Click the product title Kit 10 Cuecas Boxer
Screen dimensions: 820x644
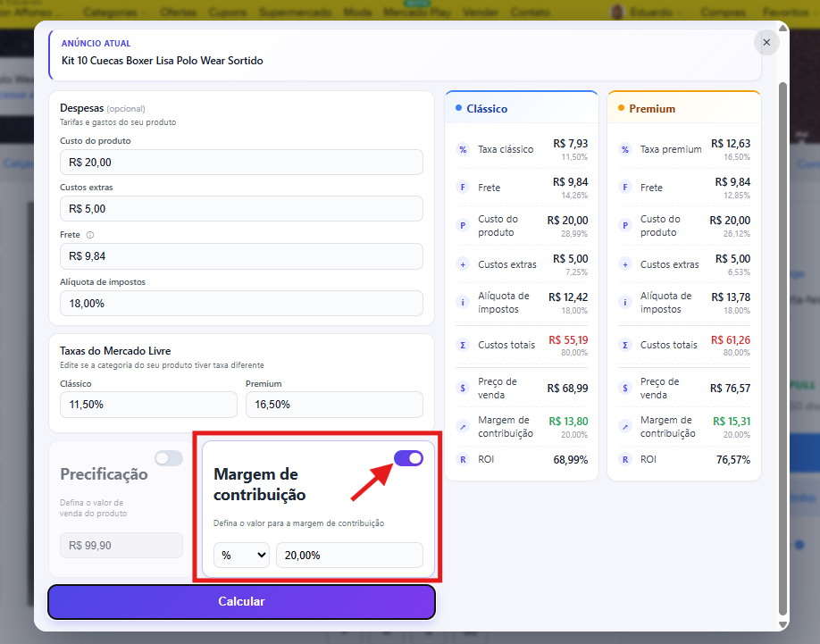pos(162,61)
